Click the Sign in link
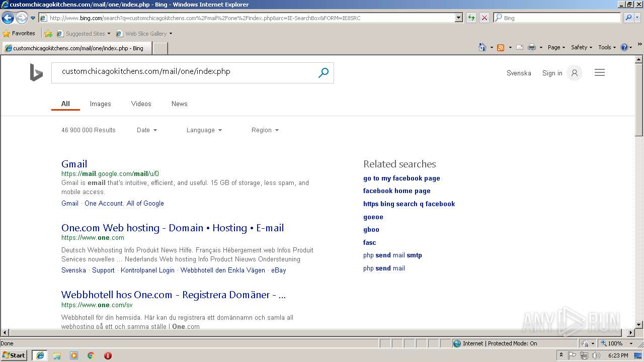644x362 pixels. click(552, 73)
